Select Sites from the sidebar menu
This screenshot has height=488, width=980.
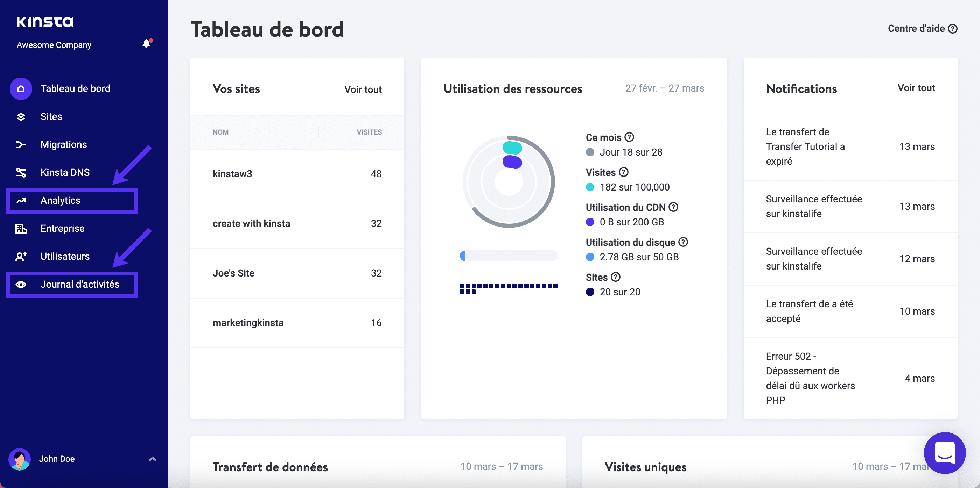coord(51,117)
